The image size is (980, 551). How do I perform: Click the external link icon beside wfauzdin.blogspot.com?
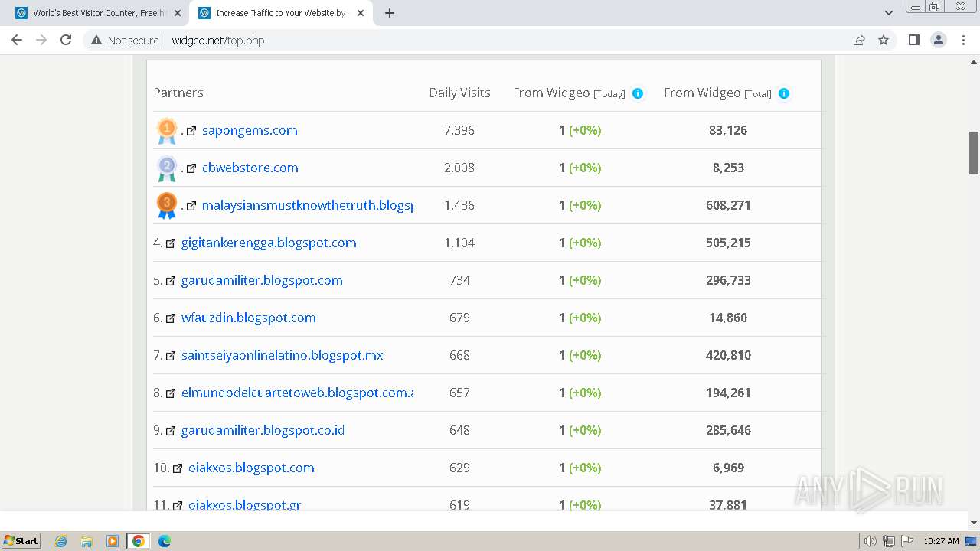pos(171,318)
